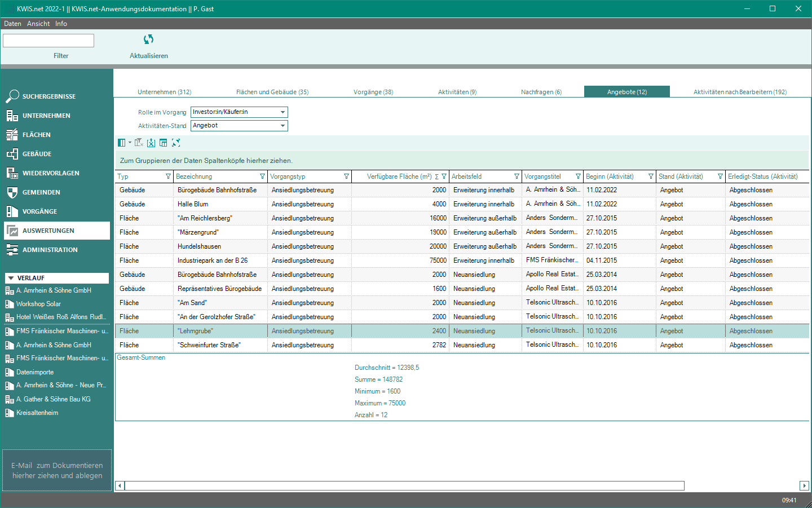Click the Stand (Aktivität) column filter icon
The width and height of the screenshot is (812, 508).
pos(720,176)
